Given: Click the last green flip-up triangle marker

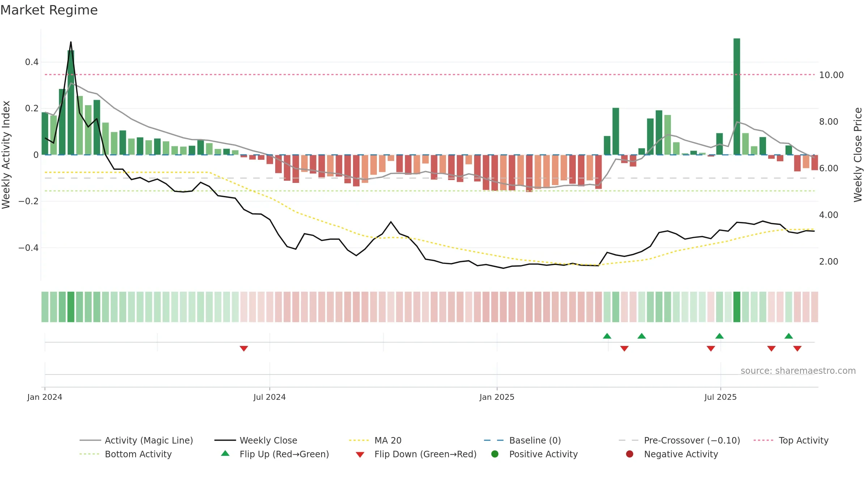Looking at the screenshot, I should (789, 336).
